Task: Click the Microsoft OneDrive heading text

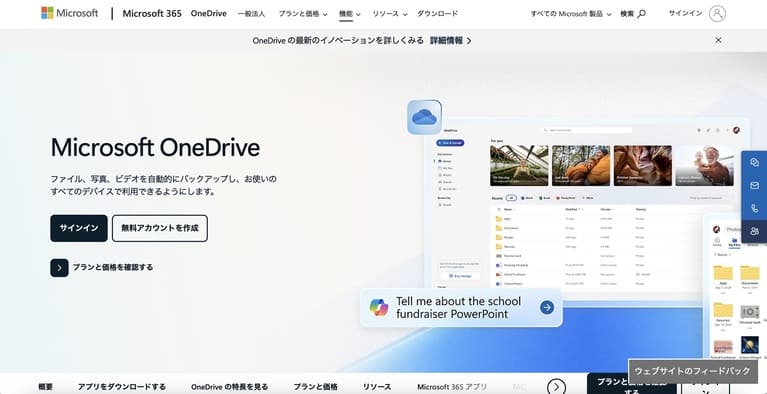Action: [x=155, y=147]
